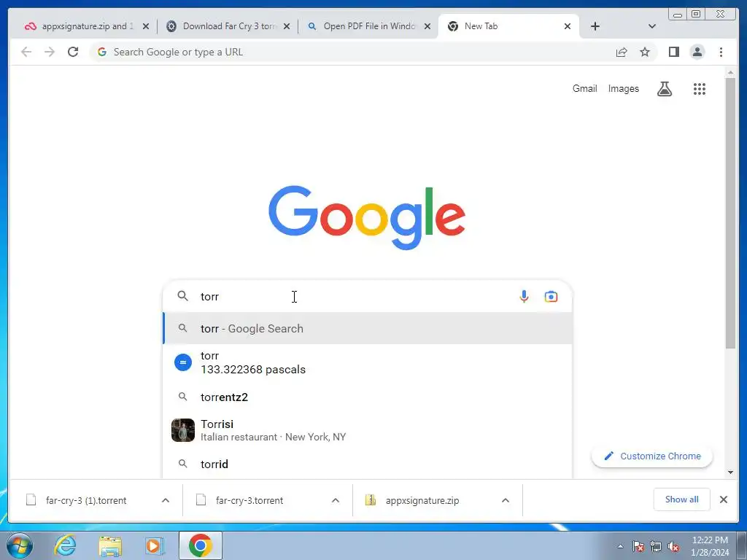Open Chrome's three-dot menu
This screenshot has width=747, height=560.
click(721, 52)
